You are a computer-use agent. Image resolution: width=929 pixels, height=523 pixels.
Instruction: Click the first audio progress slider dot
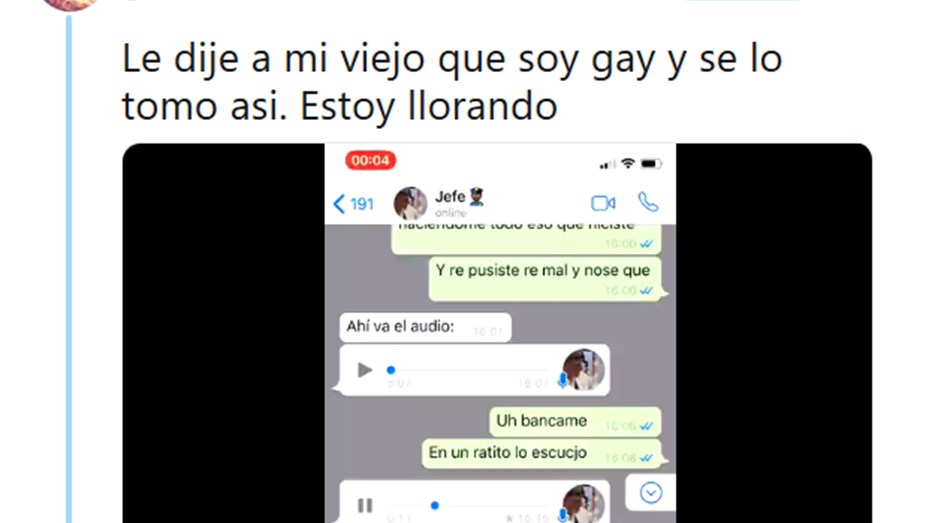coord(390,370)
